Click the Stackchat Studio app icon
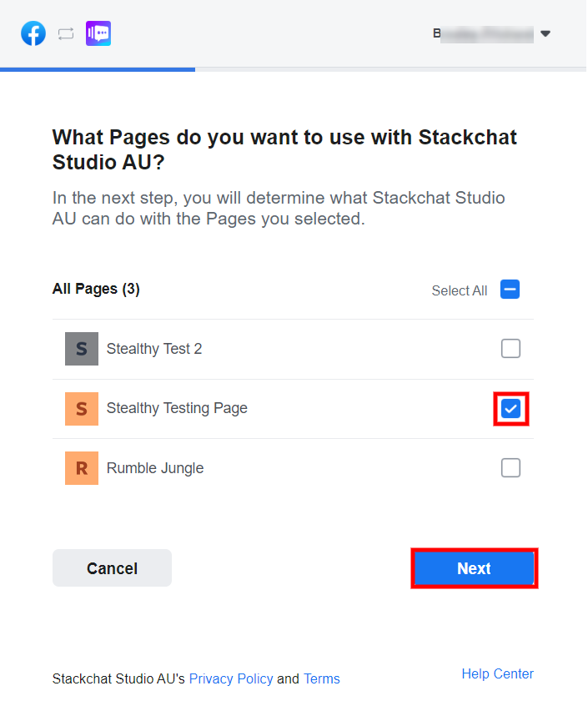The height and width of the screenshot is (701, 588). [98, 33]
